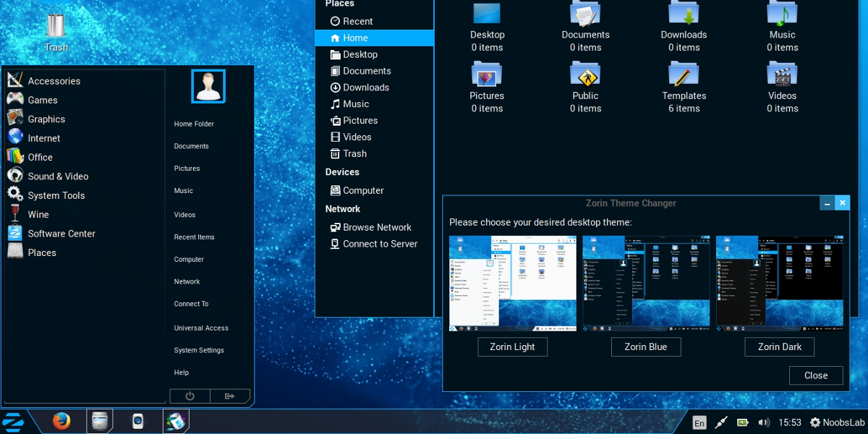Open the speaker-like app icon in the taskbar
This screenshot has height=434, width=868.
(137, 421)
